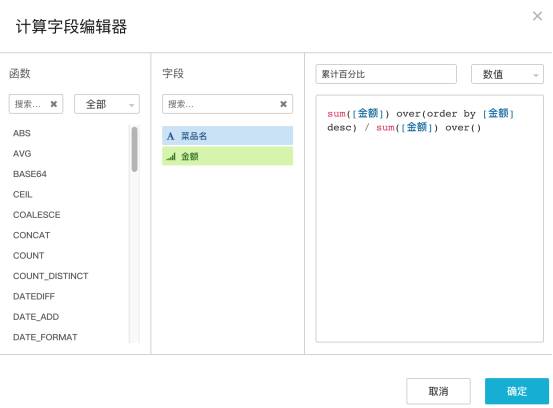Viewport: 553px width, 408px height.
Task: Select the 金额 field
Action: 227,156
